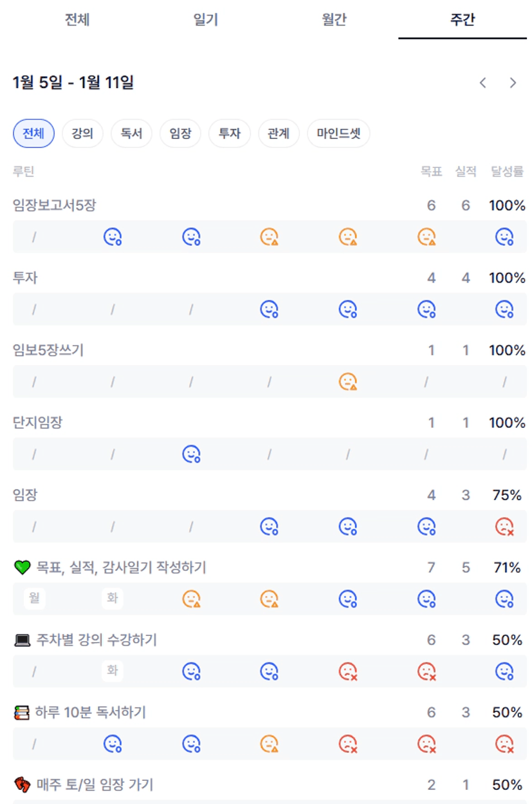Click last red face in 하루 10분 독서하기 row
Viewport: 532px width, 804px height.
(x=504, y=744)
